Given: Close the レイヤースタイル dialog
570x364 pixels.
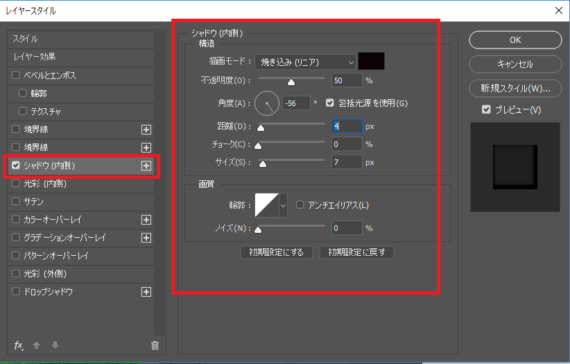Looking at the screenshot, I should 559,11.
